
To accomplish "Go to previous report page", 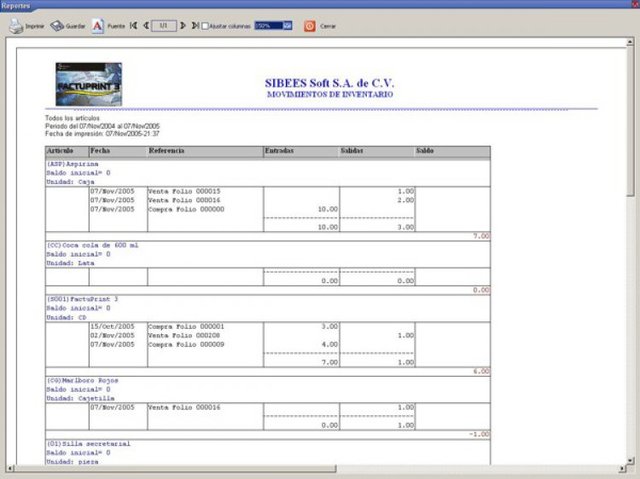I will 145,26.
